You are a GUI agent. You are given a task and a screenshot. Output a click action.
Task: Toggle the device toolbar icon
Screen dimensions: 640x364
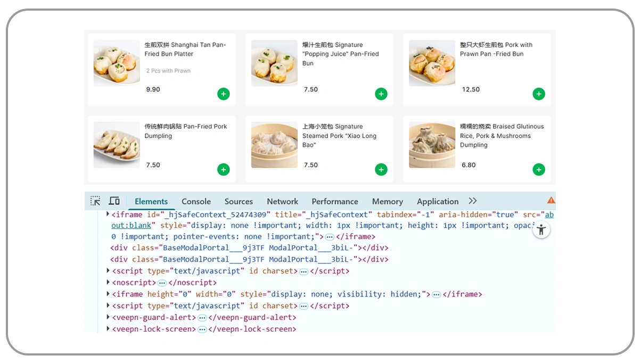pos(114,201)
